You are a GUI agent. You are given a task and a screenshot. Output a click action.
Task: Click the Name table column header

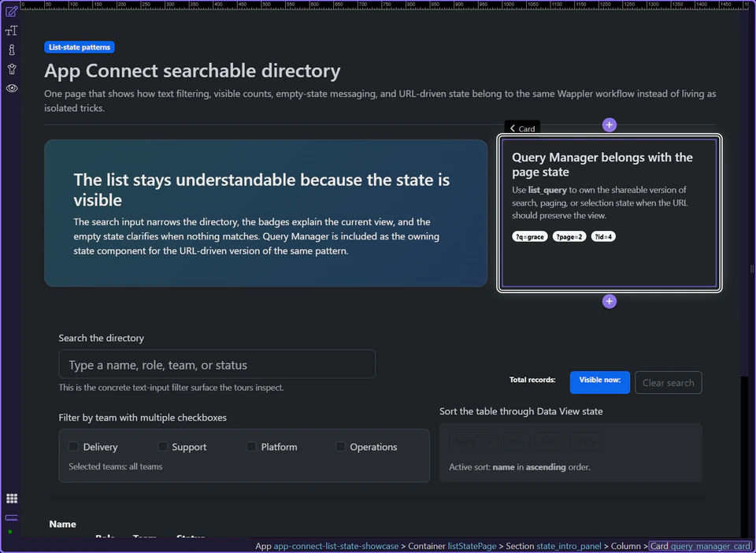click(x=63, y=524)
